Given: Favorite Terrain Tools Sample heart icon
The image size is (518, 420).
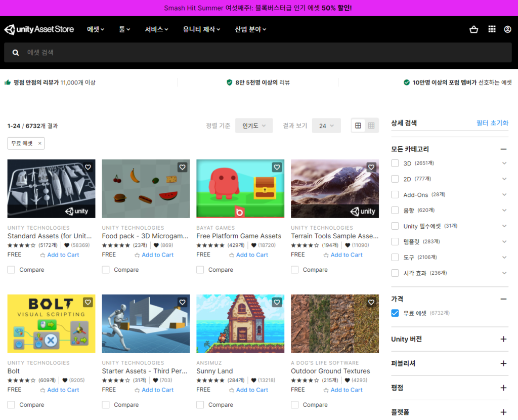Looking at the screenshot, I should tap(371, 167).
